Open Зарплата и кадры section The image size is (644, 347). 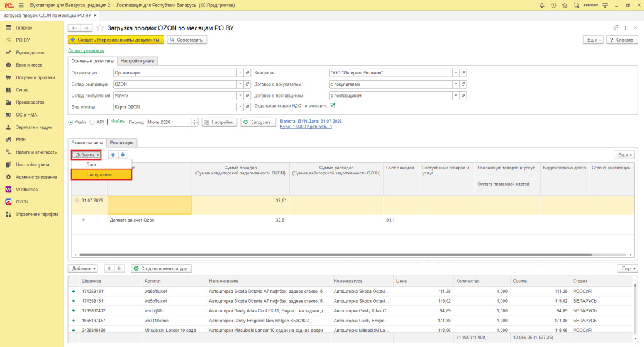click(x=34, y=127)
